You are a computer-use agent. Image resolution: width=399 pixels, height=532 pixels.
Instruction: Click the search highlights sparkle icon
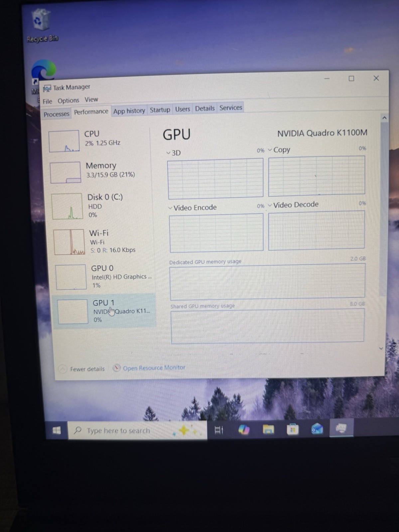[x=185, y=430]
